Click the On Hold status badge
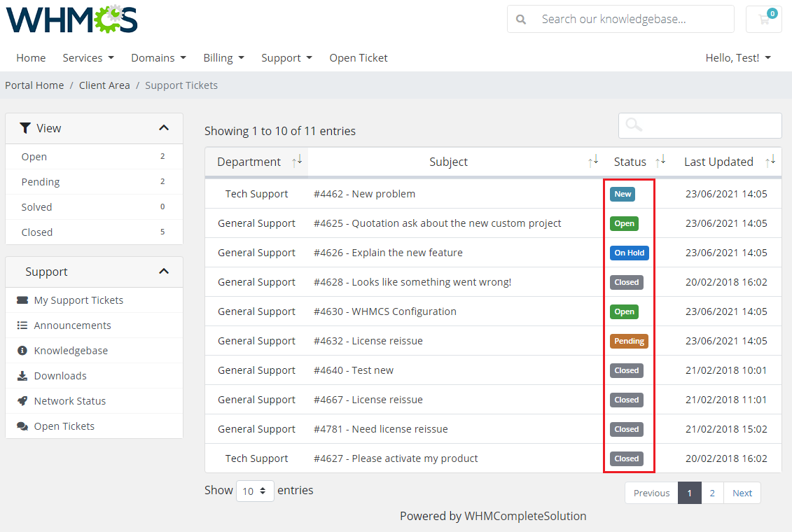Image resolution: width=792 pixels, height=532 pixels. point(630,253)
